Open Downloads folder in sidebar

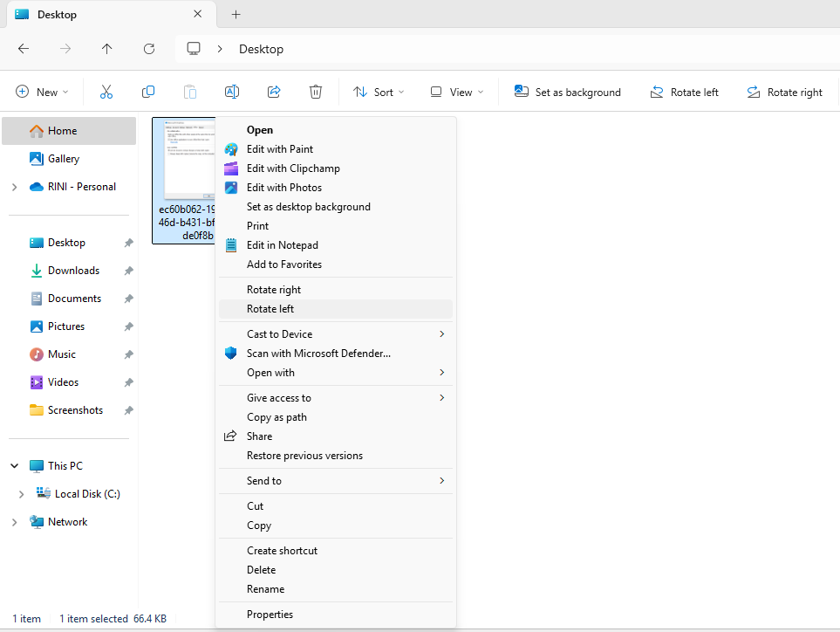(x=73, y=271)
